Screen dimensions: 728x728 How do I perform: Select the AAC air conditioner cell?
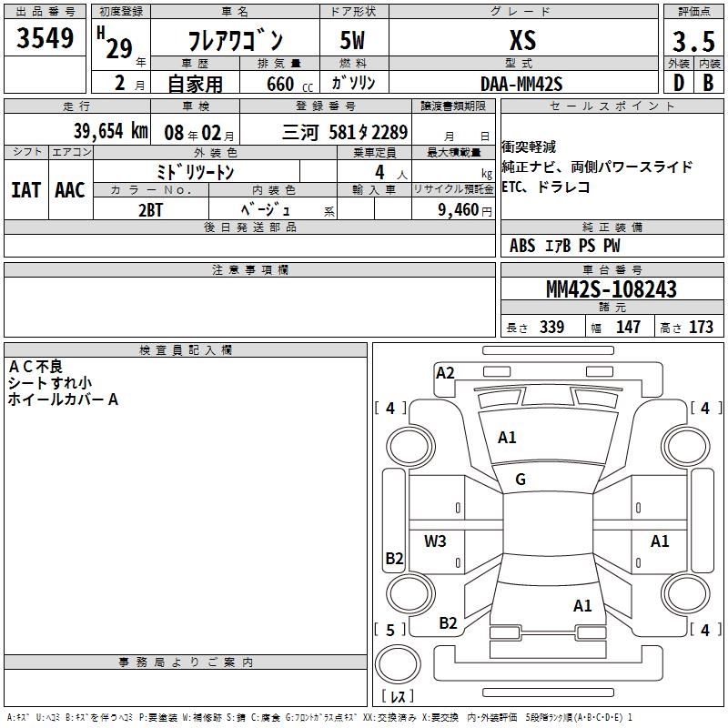70,189
